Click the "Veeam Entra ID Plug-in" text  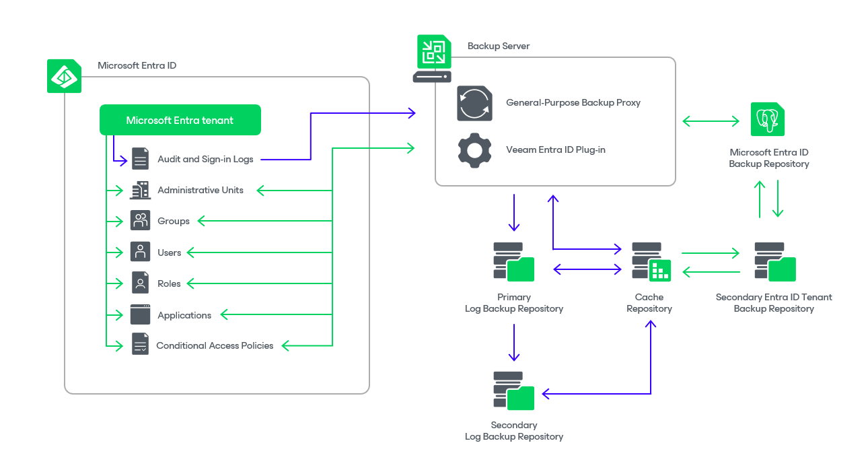(556, 149)
